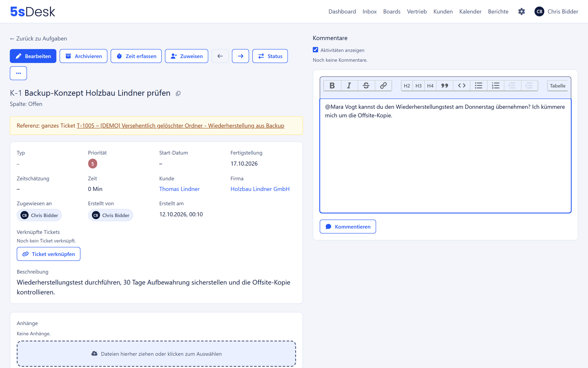Increase indent in comment editor
The image size is (588, 368).
[x=529, y=85]
